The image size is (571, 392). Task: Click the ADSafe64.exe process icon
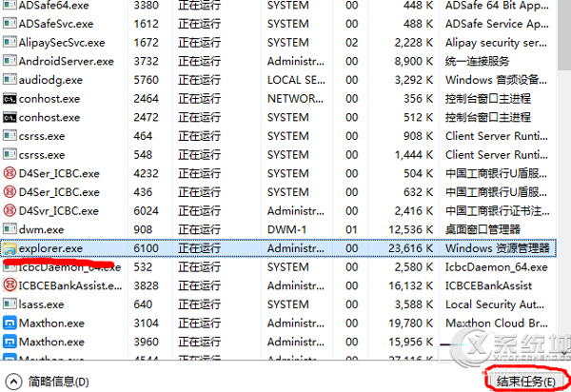[10, 5]
